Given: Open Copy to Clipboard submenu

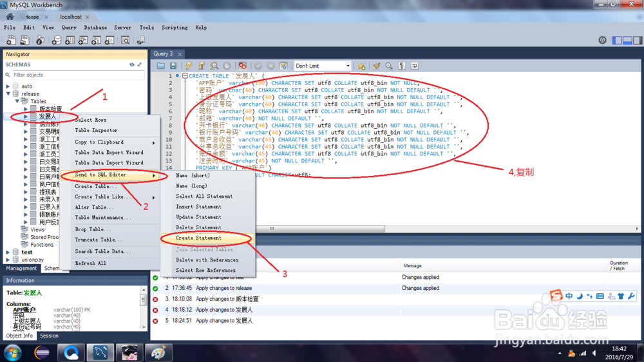Looking at the screenshot, I should pos(110,142).
